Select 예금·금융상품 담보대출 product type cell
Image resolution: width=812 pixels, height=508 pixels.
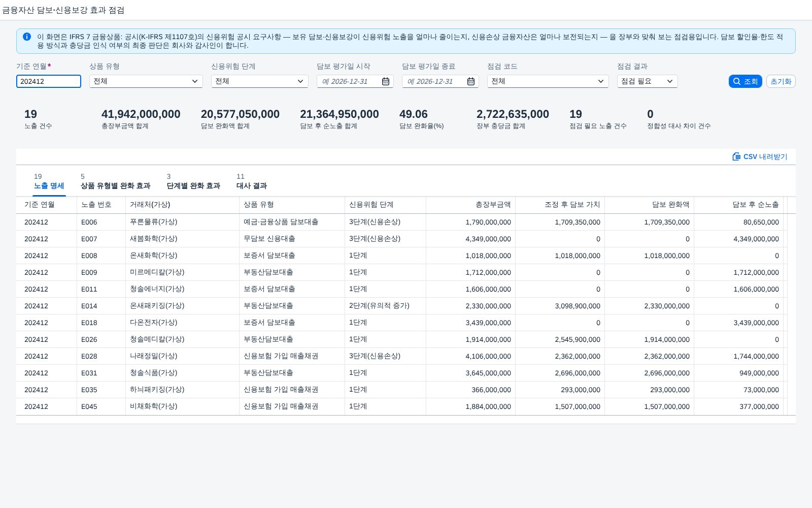click(292, 222)
